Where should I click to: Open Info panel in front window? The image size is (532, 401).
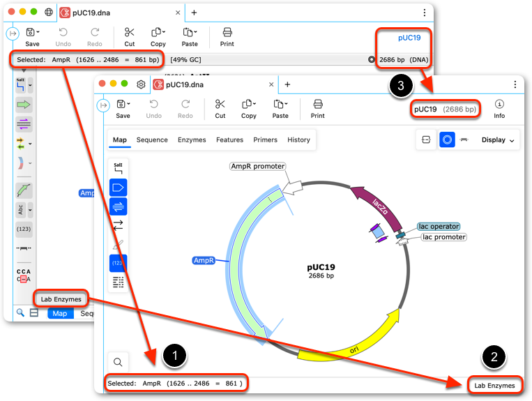(x=499, y=109)
